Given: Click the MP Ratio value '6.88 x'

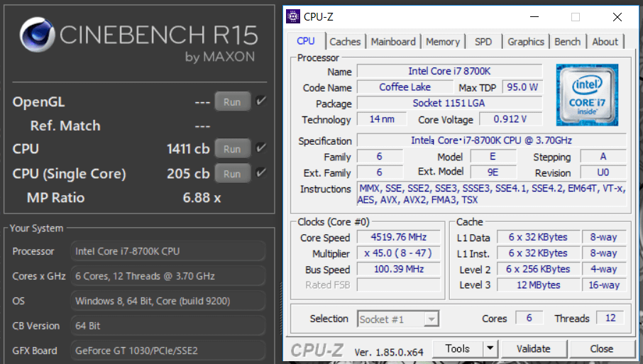Looking at the screenshot, I should 202,197.
